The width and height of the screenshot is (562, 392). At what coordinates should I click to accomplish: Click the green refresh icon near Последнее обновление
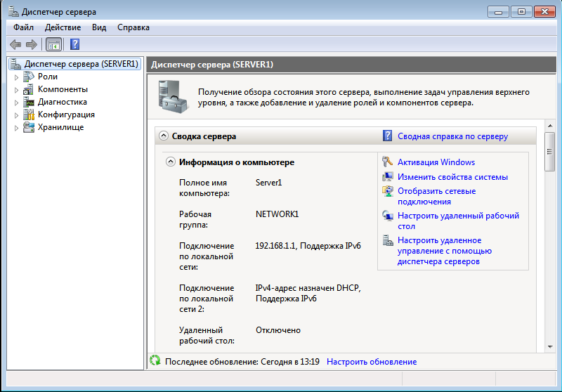155,360
